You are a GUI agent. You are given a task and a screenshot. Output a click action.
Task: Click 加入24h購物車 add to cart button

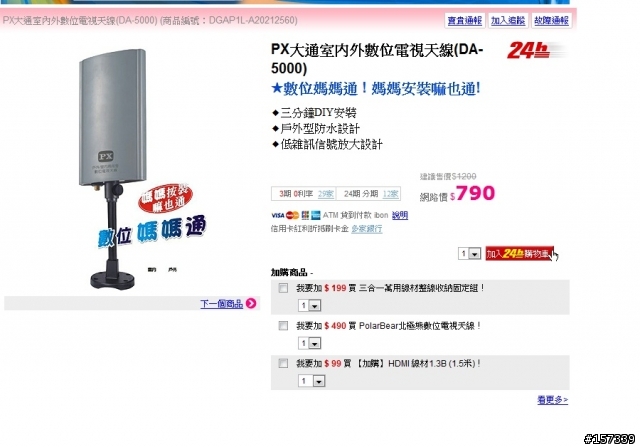[519, 254]
